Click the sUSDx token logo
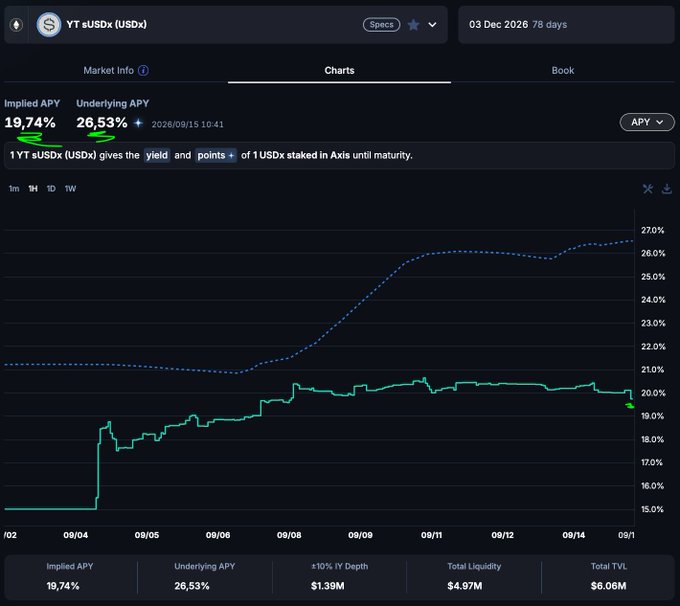The width and height of the screenshot is (680, 606). coord(49,24)
